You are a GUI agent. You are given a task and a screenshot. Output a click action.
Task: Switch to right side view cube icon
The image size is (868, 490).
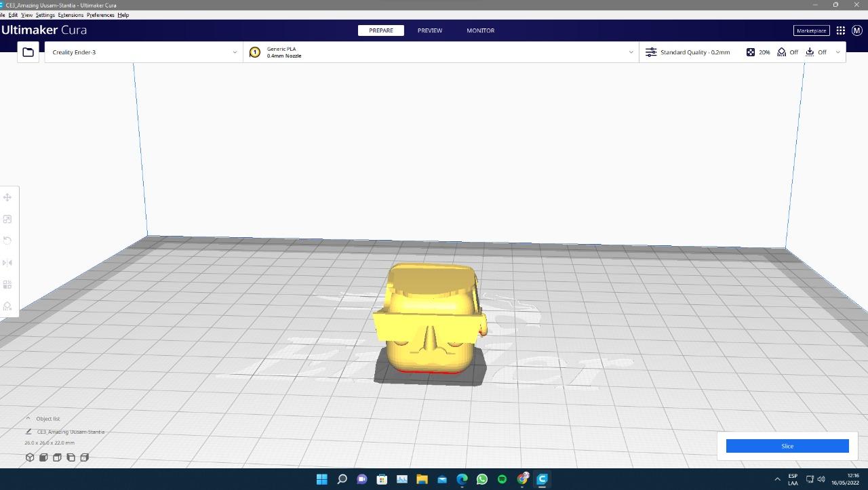click(x=84, y=457)
